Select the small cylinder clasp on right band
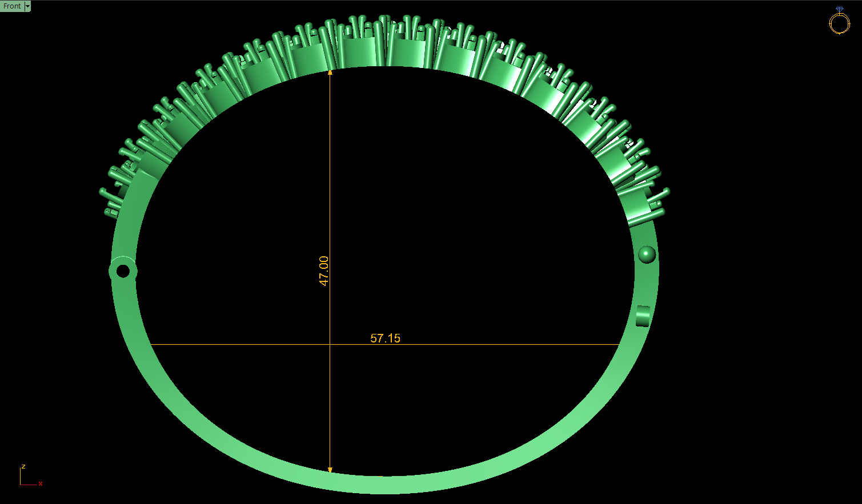 coord(643,316)
